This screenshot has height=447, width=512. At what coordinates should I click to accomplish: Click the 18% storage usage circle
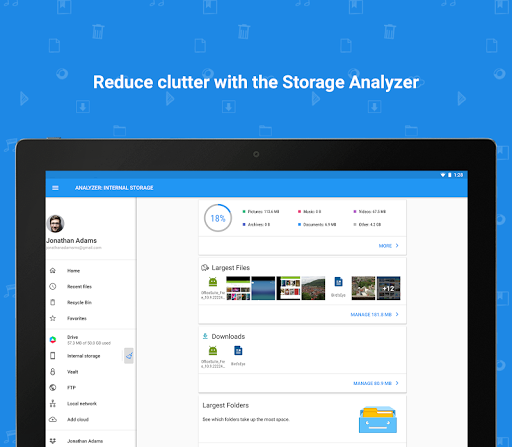218,218
